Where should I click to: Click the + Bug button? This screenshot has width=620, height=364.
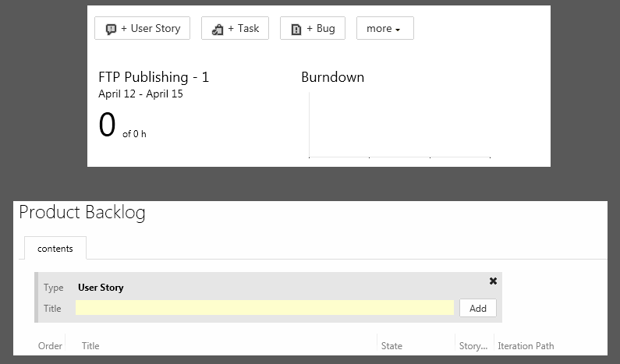(312, 29)
